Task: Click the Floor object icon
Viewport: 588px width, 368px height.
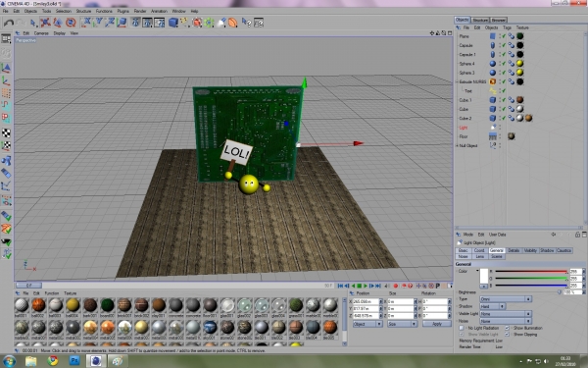Action: (493, 136)
